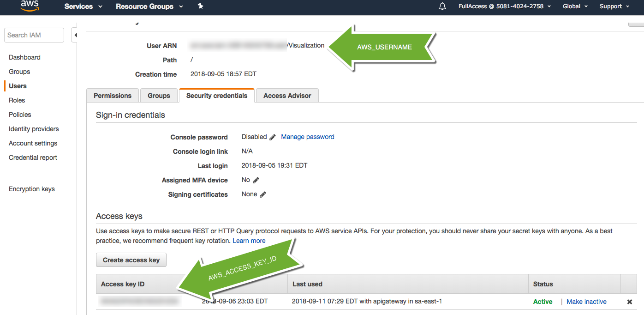The image size is (644, 315).
Task: Select the Security credentials tab
Action: click(x=217, y=96)
